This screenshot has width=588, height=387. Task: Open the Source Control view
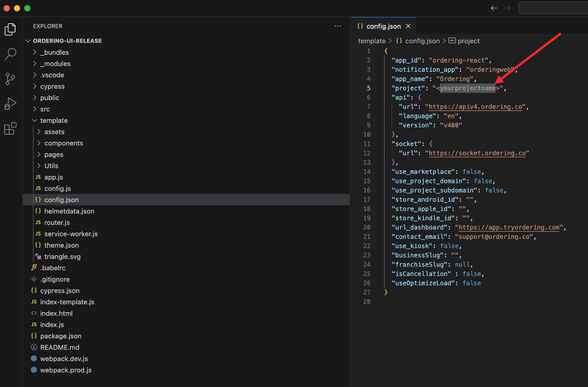[x=10, y=79]
